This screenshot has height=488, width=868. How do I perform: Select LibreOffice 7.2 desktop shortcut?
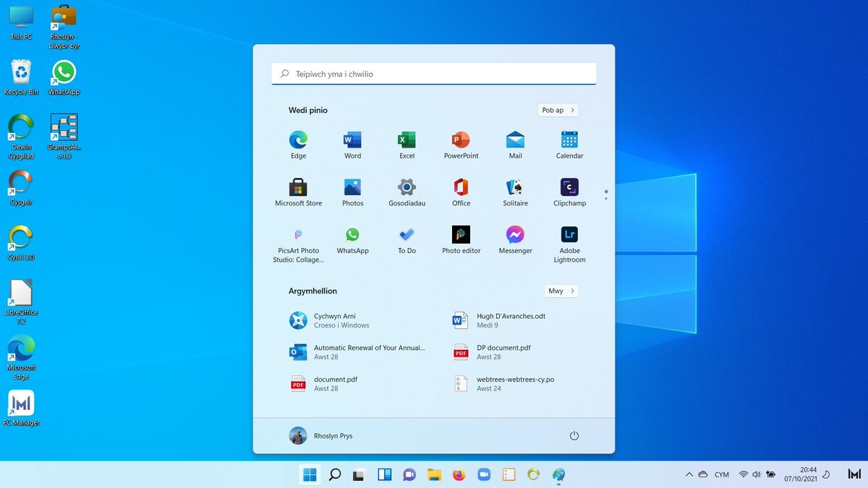pyautogui.click(x=22, y=302)
